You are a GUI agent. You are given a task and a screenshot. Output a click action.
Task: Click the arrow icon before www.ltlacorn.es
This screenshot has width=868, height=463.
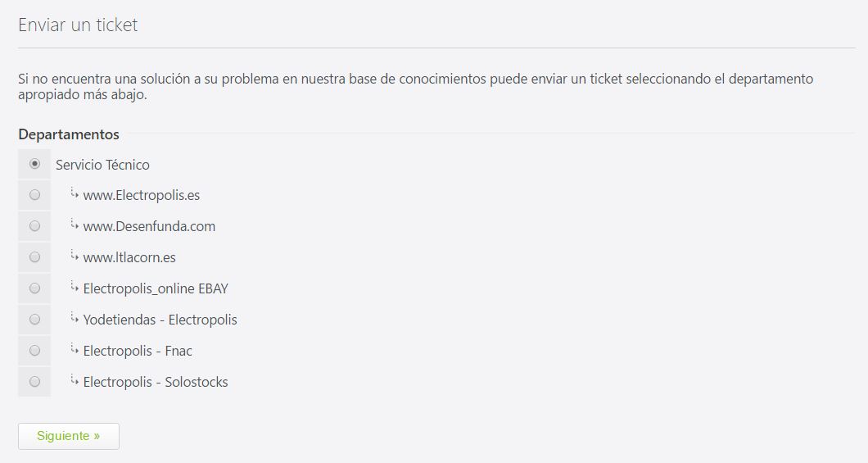pyautogui.click(x=75, y=256)
